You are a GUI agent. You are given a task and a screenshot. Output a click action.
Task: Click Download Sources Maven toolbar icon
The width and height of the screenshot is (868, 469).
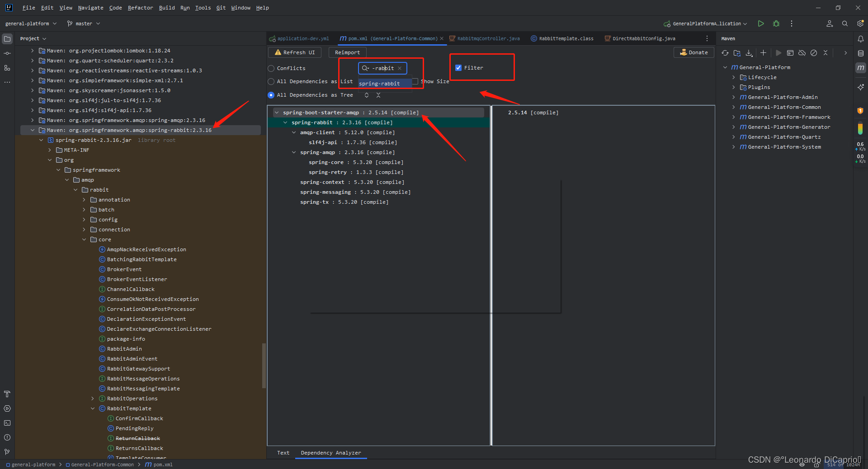749,53
